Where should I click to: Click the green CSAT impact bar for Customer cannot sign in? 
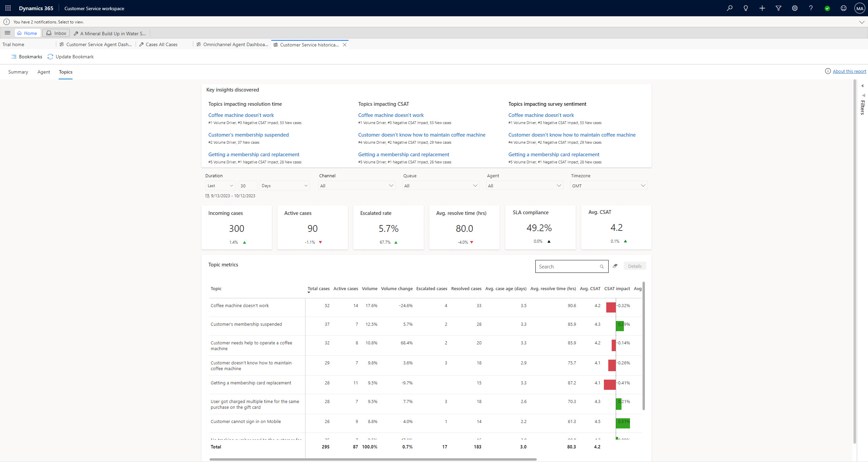tap(623, 423)
